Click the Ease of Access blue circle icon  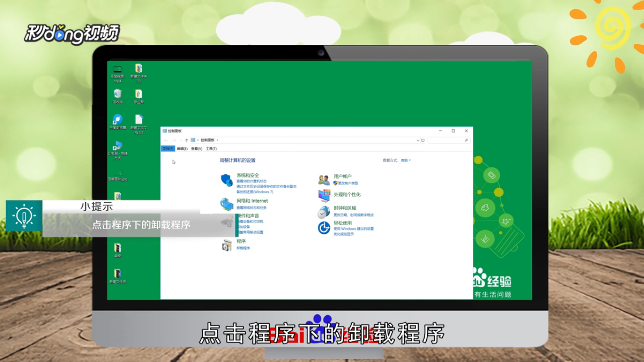(324, 228)
